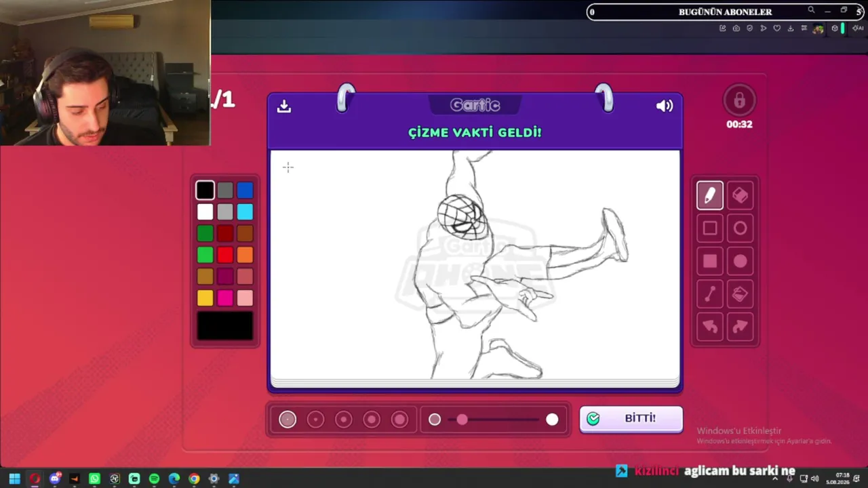The width and height of the screenshot is (868, 488).
Task: Open the system volume control in the tray
Action: [814, 479]
